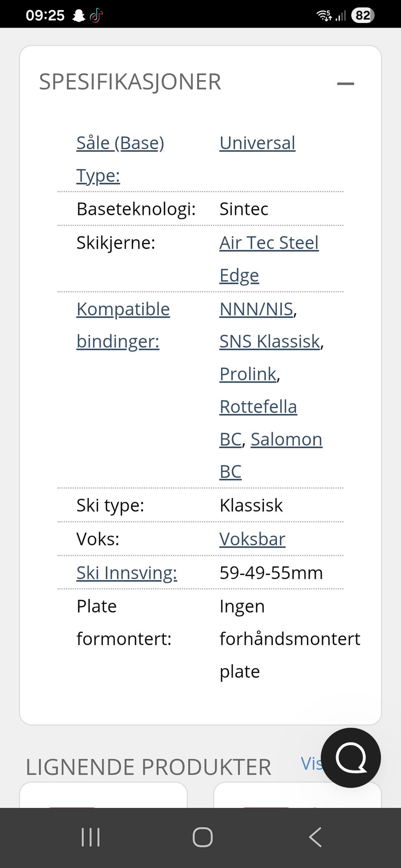Tap the Wi-Fi status icon
Image resolution: width=401 pixels, height=868 pixels.
click(324, 15)
